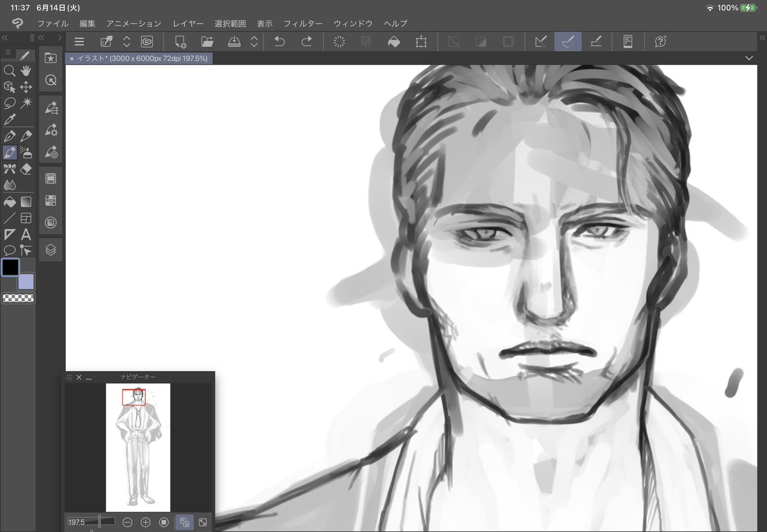Open the ファイル menu

[x=52, y=24]
